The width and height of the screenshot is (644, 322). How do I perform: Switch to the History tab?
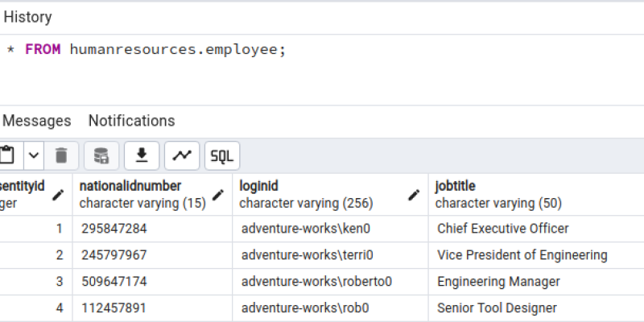(27, 17)
